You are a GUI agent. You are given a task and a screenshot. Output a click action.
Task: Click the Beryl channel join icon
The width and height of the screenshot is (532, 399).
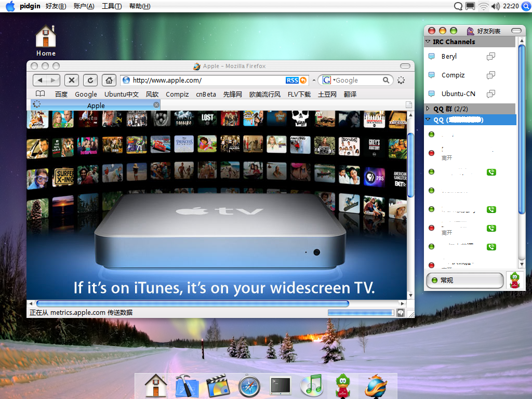click(x=490, y=56)
